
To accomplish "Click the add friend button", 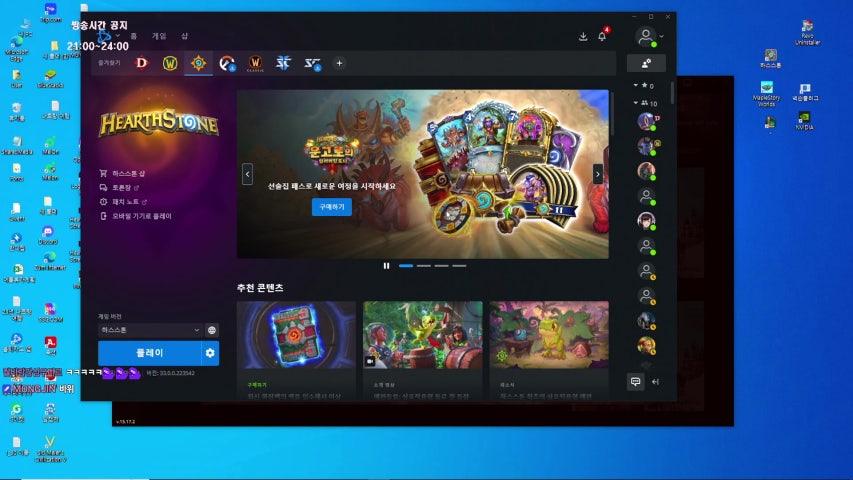I will (646, 63).
